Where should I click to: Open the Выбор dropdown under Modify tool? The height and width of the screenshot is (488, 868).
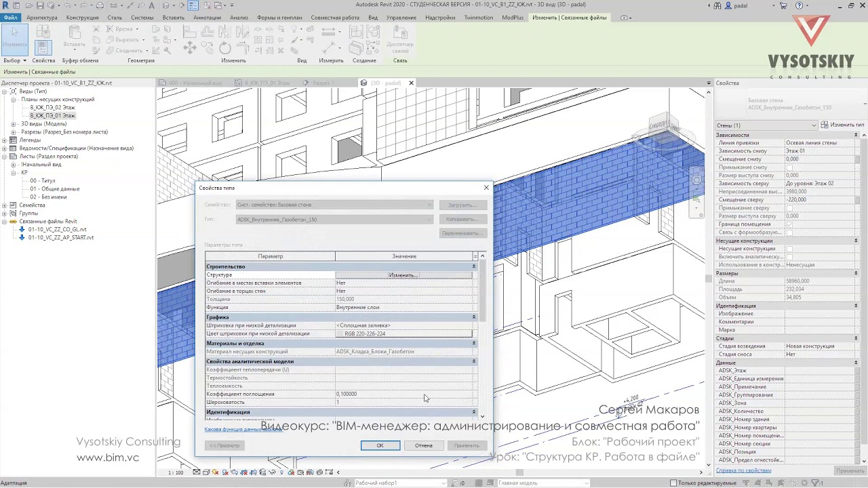15,60
